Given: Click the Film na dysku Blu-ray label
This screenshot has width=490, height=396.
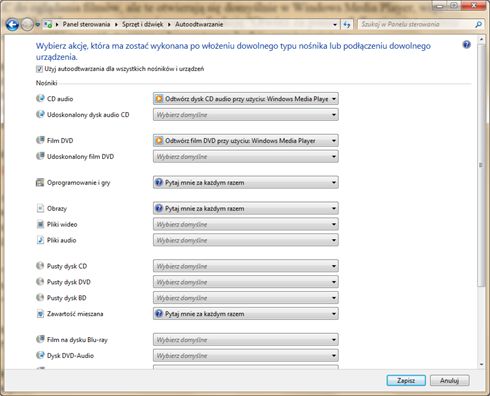Looking at the screenshot, I should (x=77, y=340).
